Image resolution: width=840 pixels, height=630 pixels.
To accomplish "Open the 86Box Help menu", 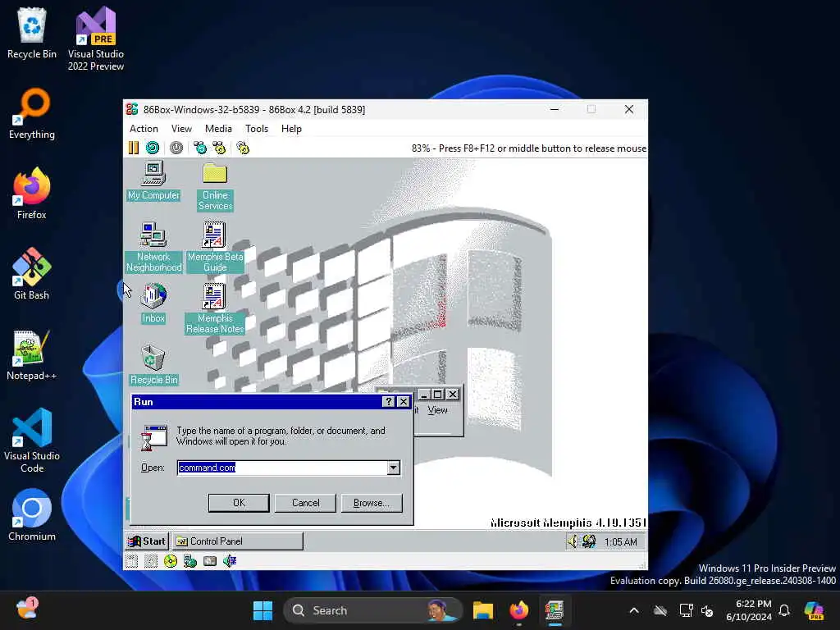I will pyautogui.click(x=291, y=129).
